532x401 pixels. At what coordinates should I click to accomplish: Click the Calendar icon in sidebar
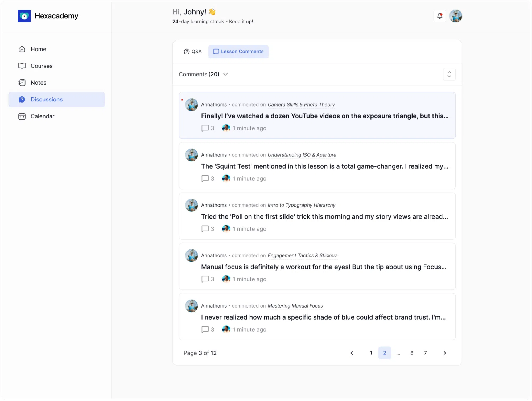22,116
